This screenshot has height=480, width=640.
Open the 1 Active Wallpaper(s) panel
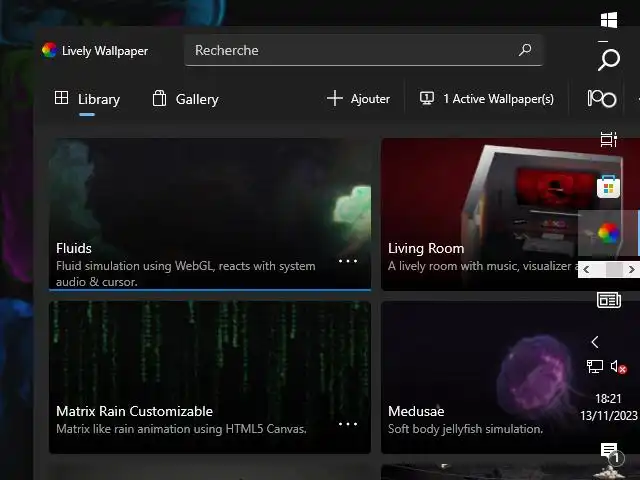[487, 99]
